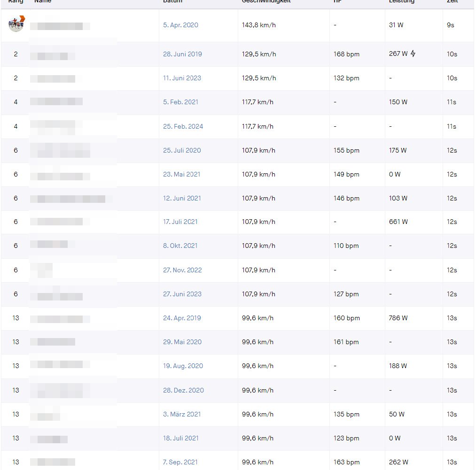Viewport: 476px width, 470px height.
Task: Open the 28. Juni 2019 activity link
Action: [x=182, y=54]
